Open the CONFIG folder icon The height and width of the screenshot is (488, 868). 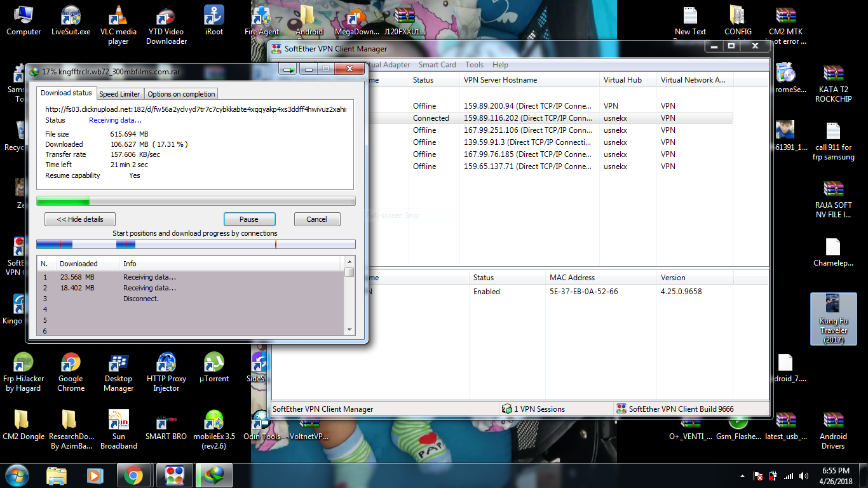(738, 20)
